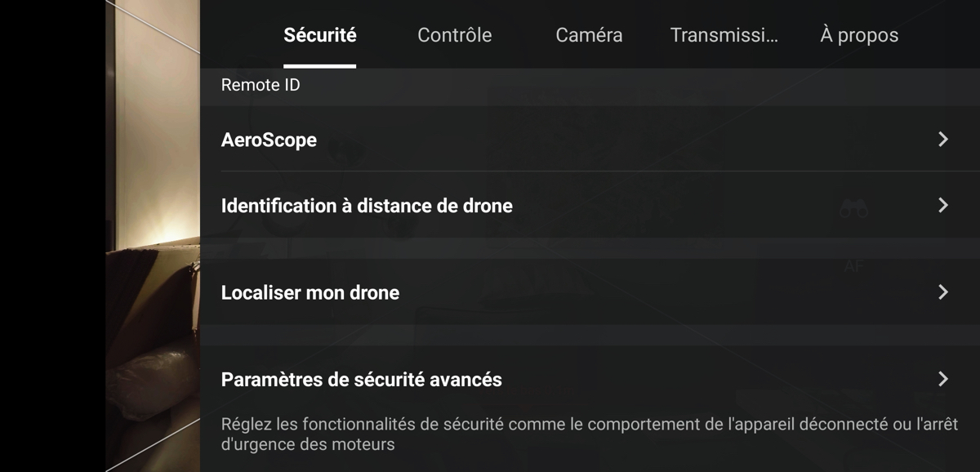Open Identification à distance de drone entry

tap(590, 206)
